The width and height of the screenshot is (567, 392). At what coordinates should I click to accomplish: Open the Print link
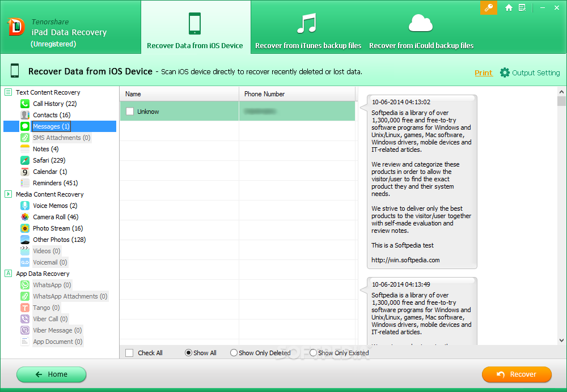coord(484,73)
